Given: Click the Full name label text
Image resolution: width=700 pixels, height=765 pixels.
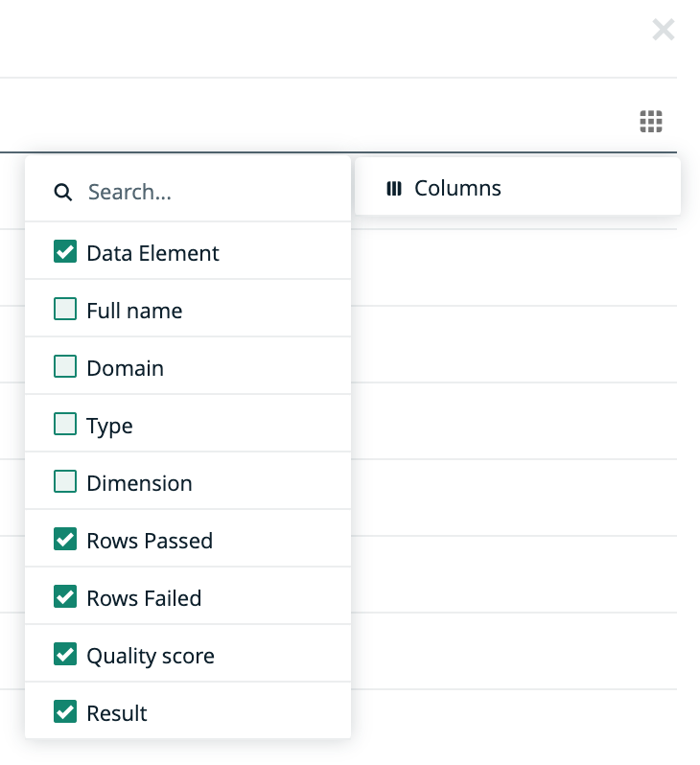Looking at the screenshot, I should [x=134, y=312].
